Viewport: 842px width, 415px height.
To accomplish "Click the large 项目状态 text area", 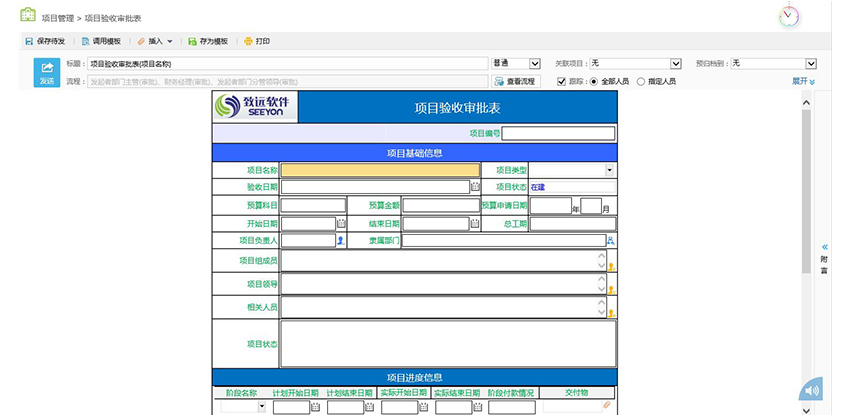I will (448, 344).
